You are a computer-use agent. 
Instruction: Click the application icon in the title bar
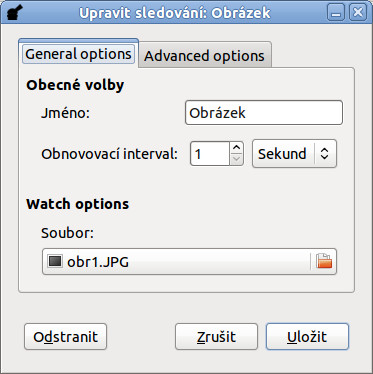(x=15, y=12)
